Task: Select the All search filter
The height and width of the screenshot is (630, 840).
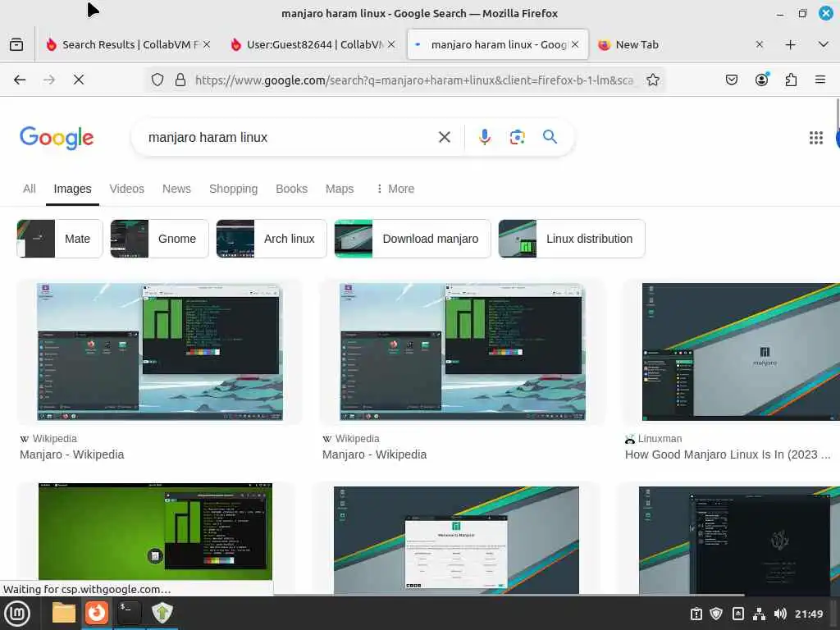Action: 29,189
